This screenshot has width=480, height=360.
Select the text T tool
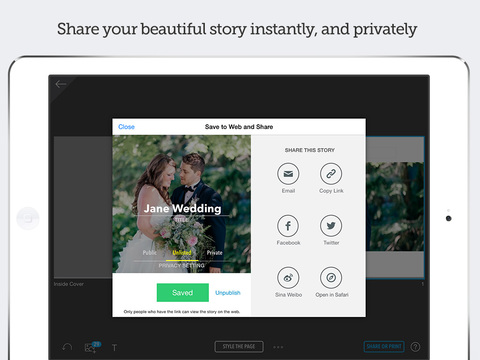[x=114, y=348]
